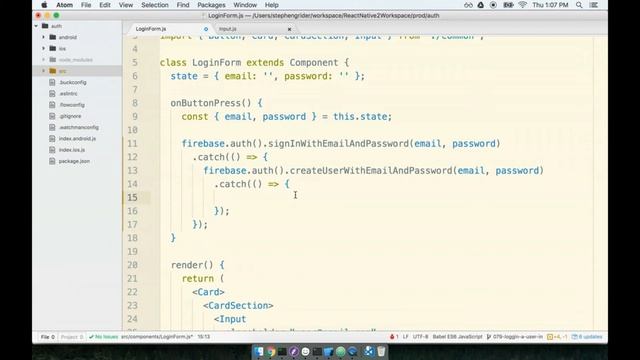Open the .flowconfig file
The width and height of the screenshot is (640, 360).
[x=72, y=105]
